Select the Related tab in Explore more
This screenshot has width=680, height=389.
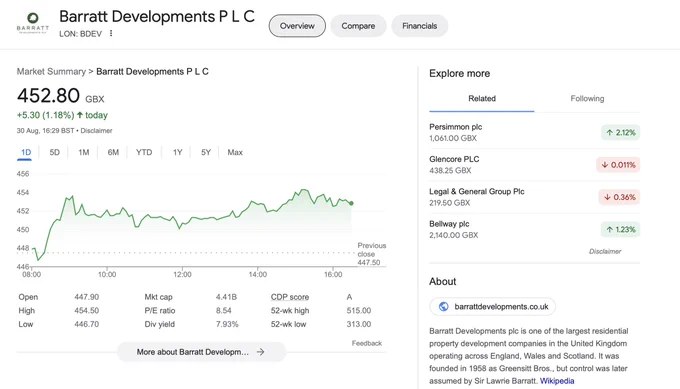[482, 98]
